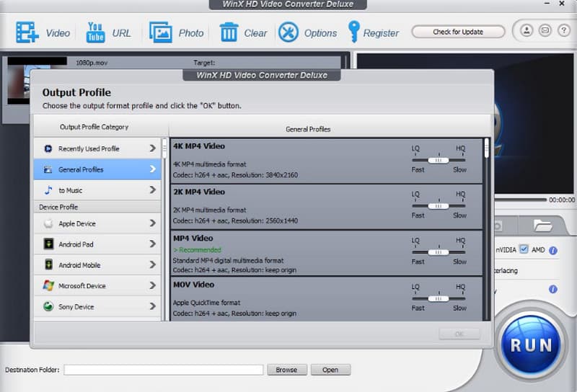Click the General Profiles category icon
Screen dimensions: 577x392
click(48, 169)
